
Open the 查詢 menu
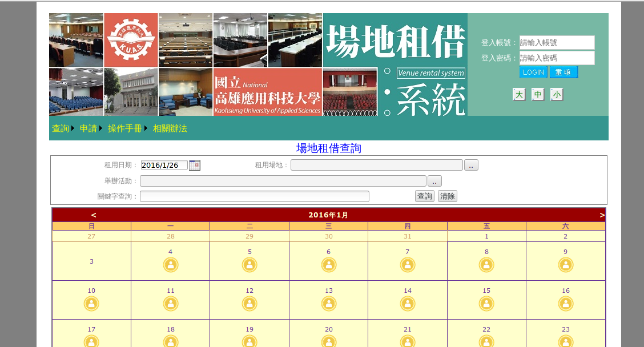pos(61,128)
